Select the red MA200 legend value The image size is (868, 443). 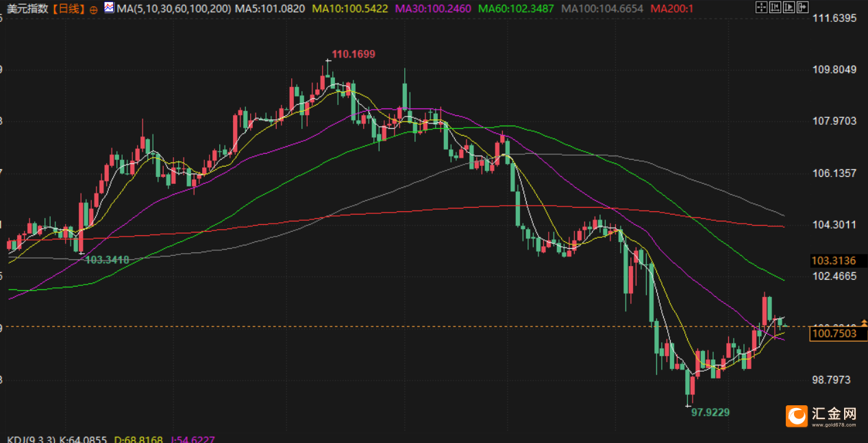click(x=672, y=9)
